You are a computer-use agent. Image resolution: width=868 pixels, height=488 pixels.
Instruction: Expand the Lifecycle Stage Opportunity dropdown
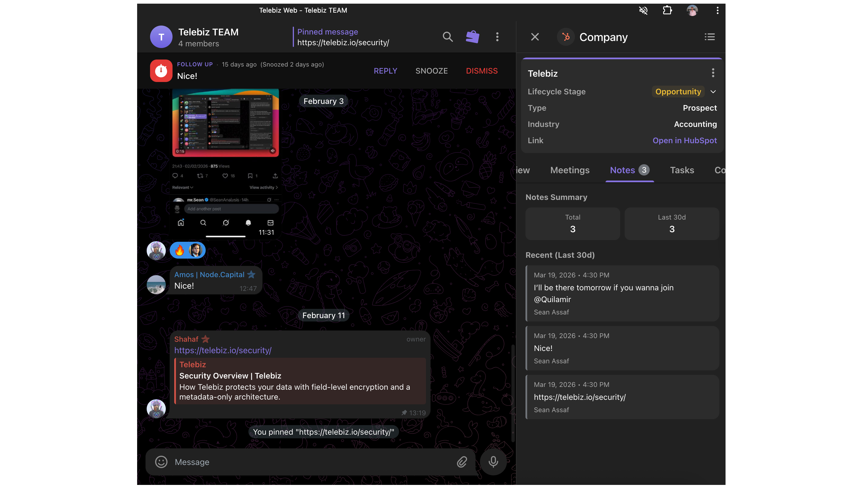point(713,92)
